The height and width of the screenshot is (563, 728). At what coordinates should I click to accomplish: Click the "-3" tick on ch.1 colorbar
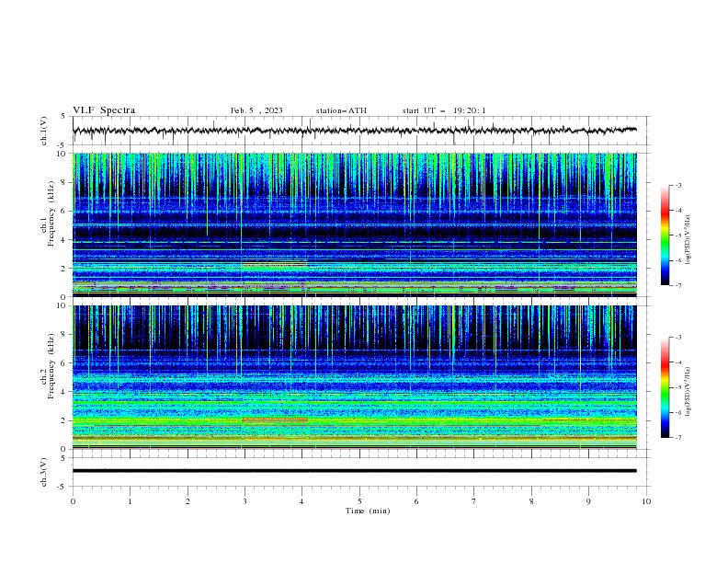pos(678,185)
